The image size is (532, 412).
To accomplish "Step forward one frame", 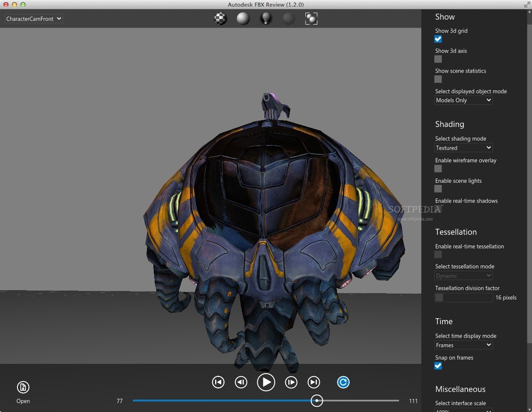I will (291, 382).
